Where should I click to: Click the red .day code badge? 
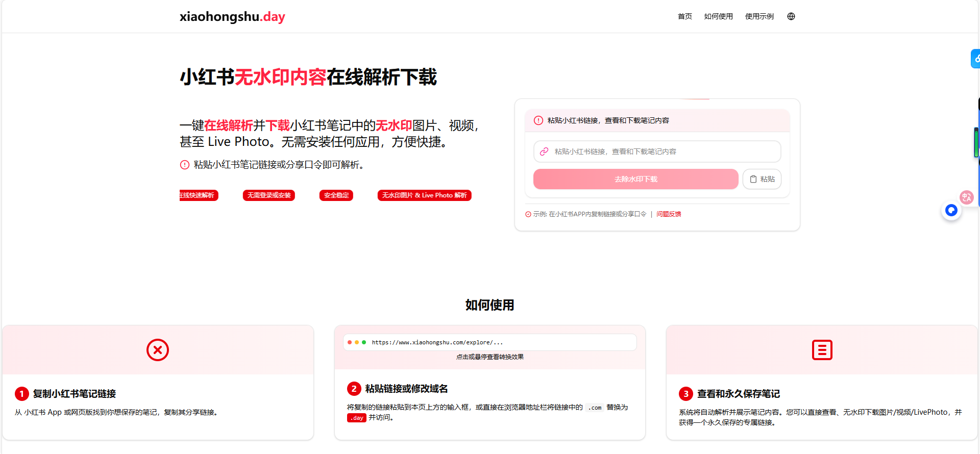click(357, 418)
